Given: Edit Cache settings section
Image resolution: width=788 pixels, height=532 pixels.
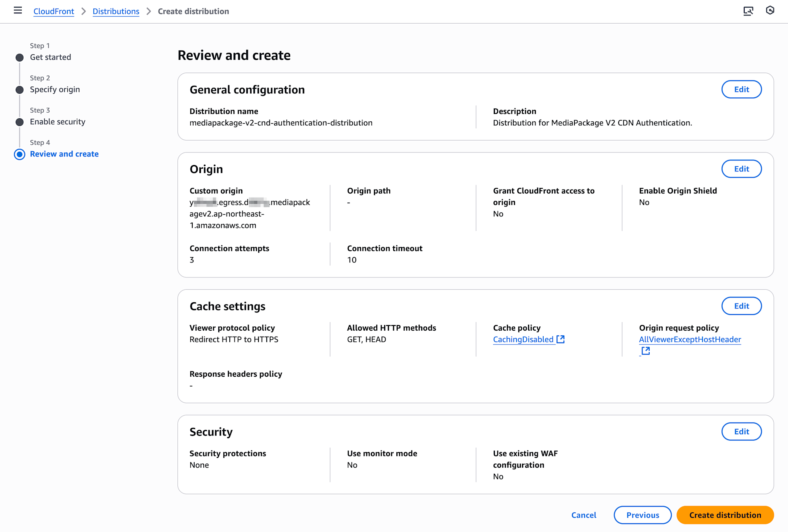Looking at the screenshot, I should (741, 306).
